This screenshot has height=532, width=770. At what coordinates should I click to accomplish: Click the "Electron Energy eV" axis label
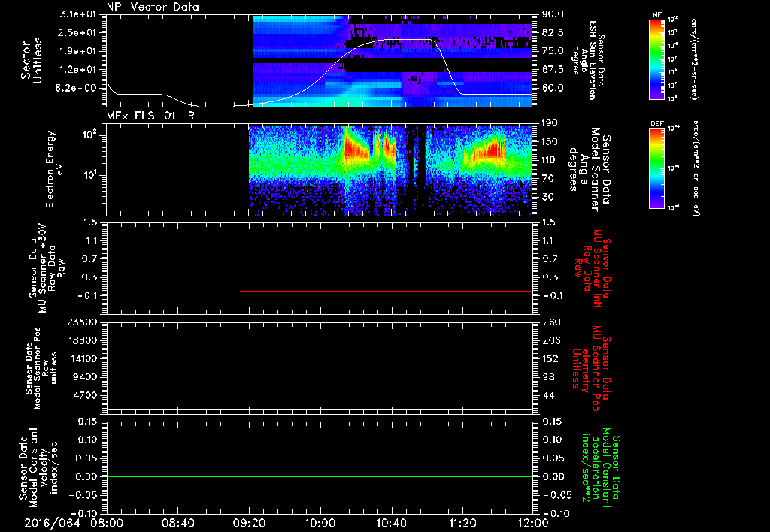(54, 169)
